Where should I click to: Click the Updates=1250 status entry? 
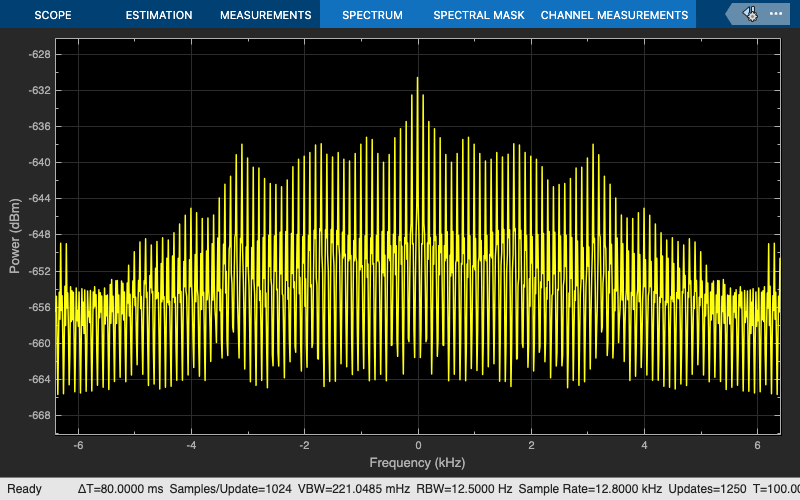707,489
